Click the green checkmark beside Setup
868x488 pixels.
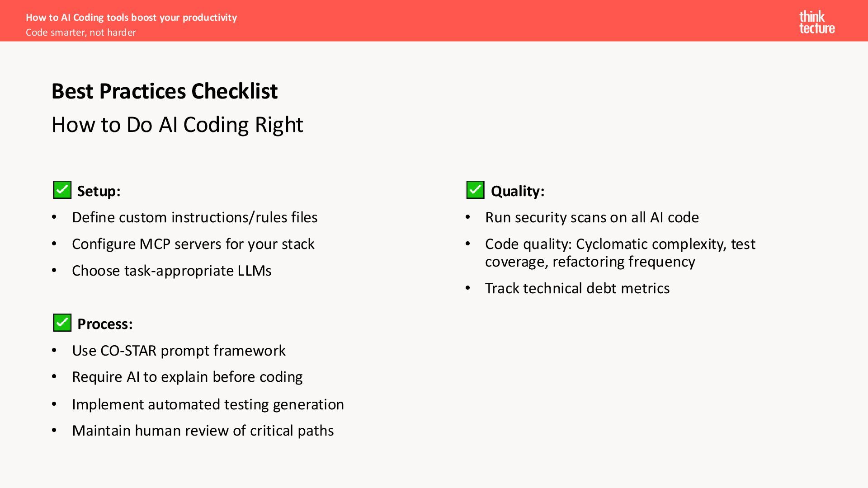[x=62, y=190]
